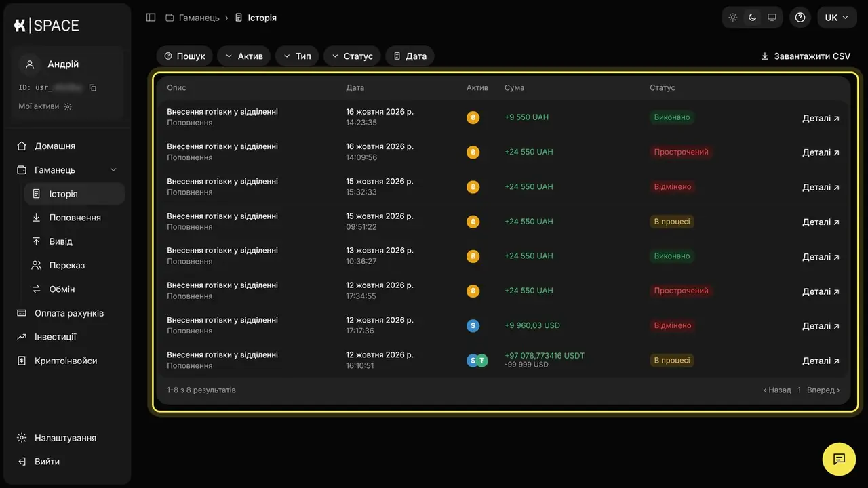Copy the user ID with the copy icon

coord(93,88)
